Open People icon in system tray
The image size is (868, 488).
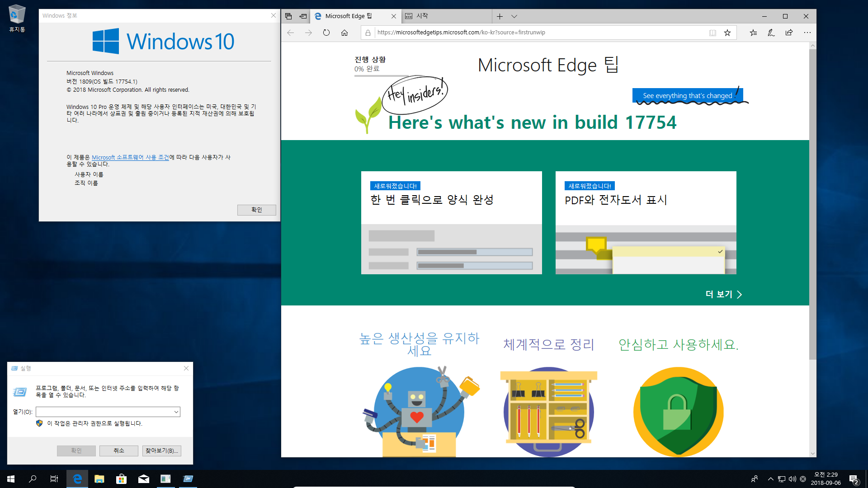[x=755, y=479]
